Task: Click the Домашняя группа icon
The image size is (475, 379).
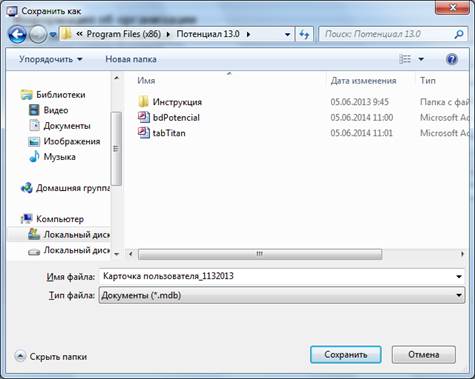Action: 27,188
